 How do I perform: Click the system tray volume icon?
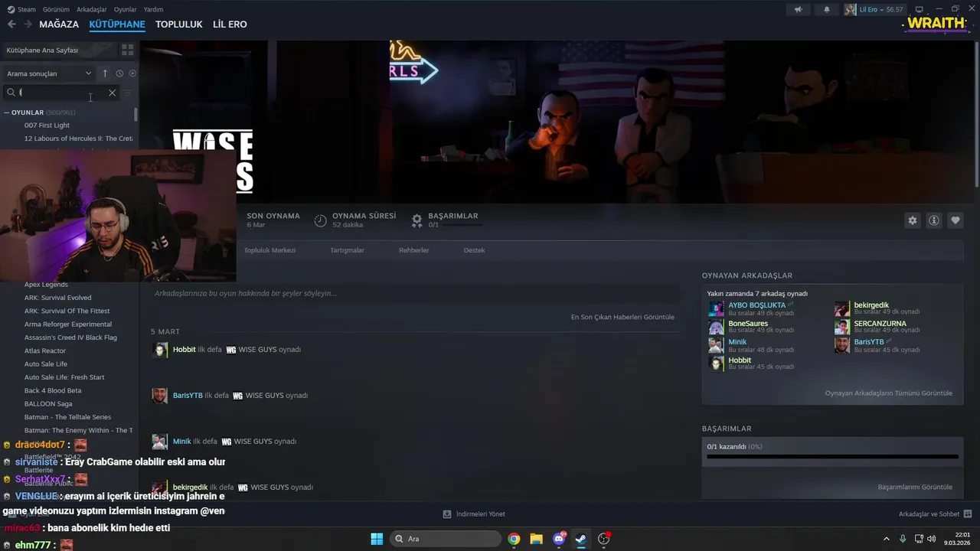(932, 539)
